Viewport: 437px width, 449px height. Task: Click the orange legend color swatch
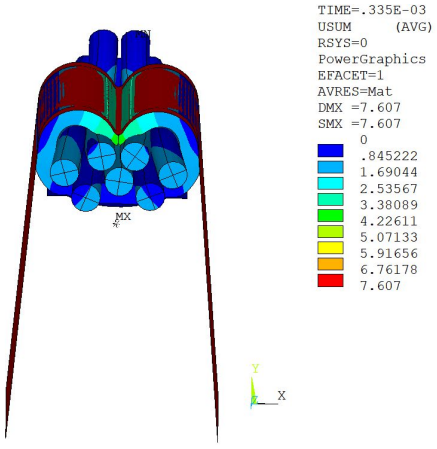330,264
